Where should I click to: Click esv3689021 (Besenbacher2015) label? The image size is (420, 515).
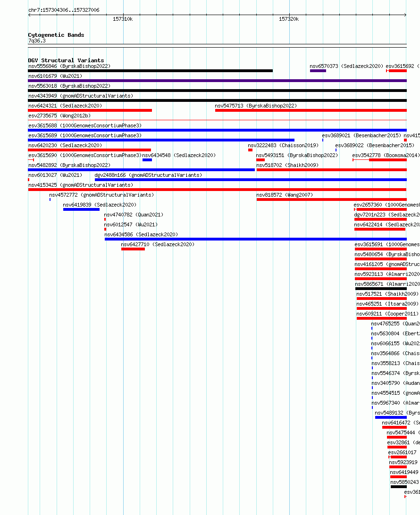pyautogui.click(x=361, y=135)
